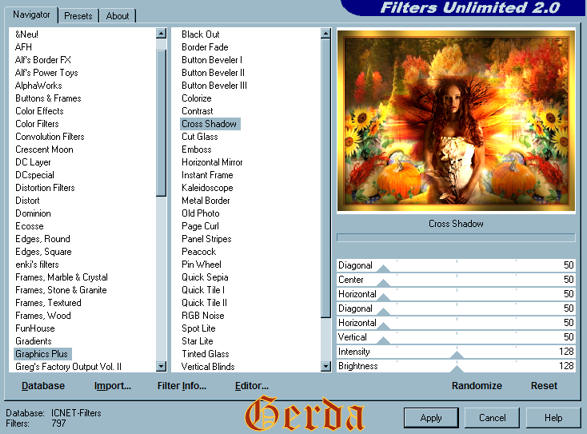Screen dimensions: 587x434
Task: Click Randomize to shuffle settings
Action: point(477,386)
